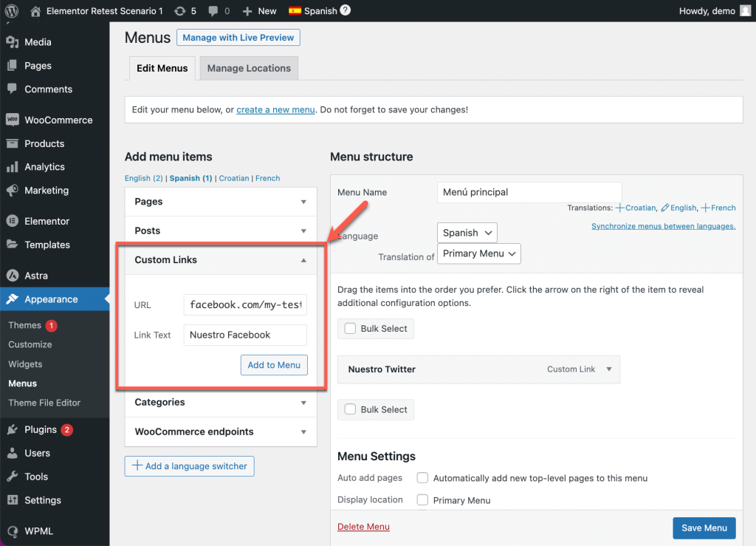This screenshot has height=546, width=756.
Task: Open Elementor in the sidebar
Action: pos(47,221)
